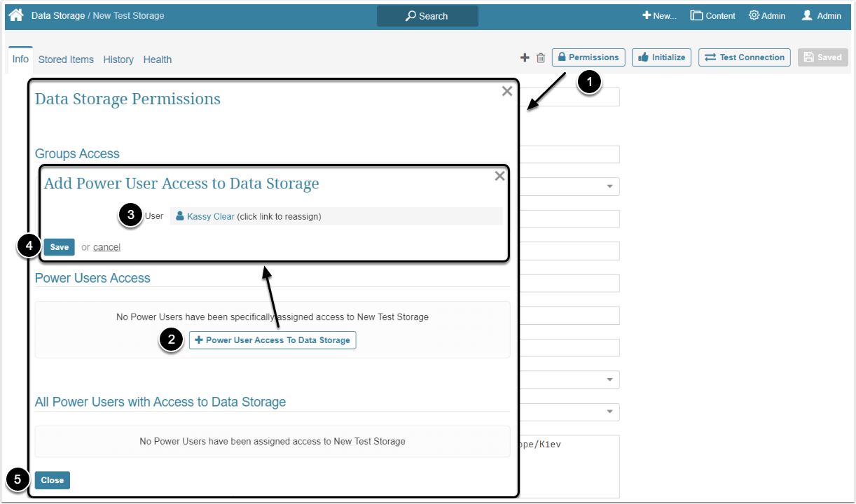Click Power User Access To Data Storage button
The width and height of the screenshot is (856, 504).
pos(272,340)
